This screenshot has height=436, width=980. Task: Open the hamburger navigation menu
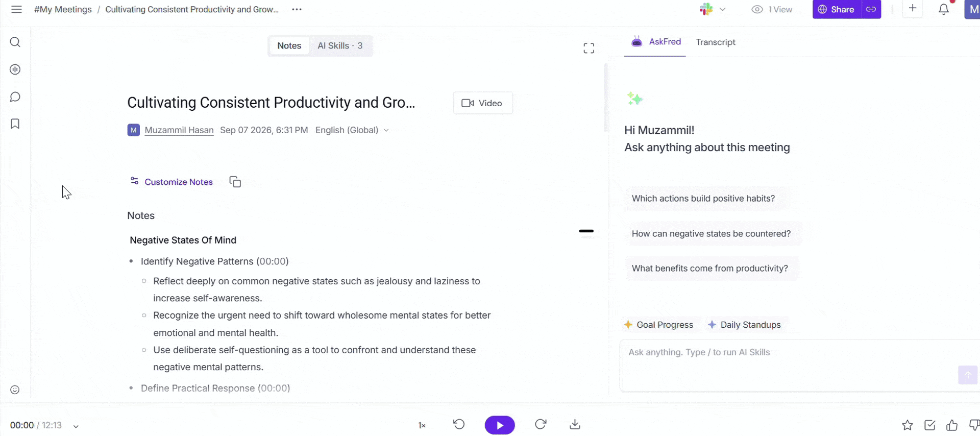tap(16, 9)
